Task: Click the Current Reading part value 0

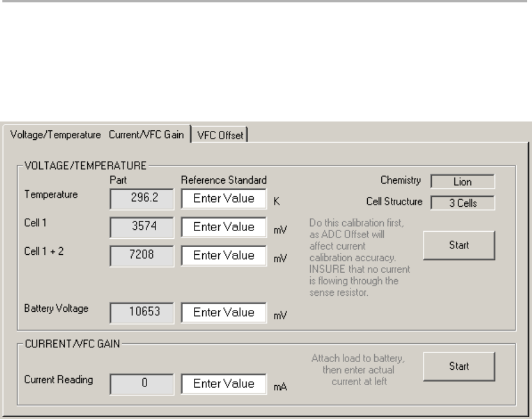Action: [x=142, y=383]
